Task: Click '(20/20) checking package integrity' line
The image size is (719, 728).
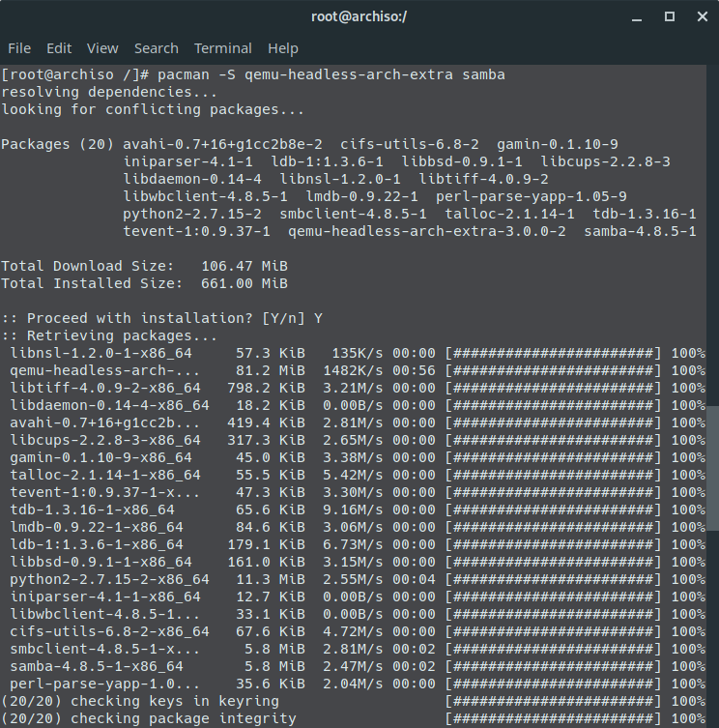Action: (149, 718)
